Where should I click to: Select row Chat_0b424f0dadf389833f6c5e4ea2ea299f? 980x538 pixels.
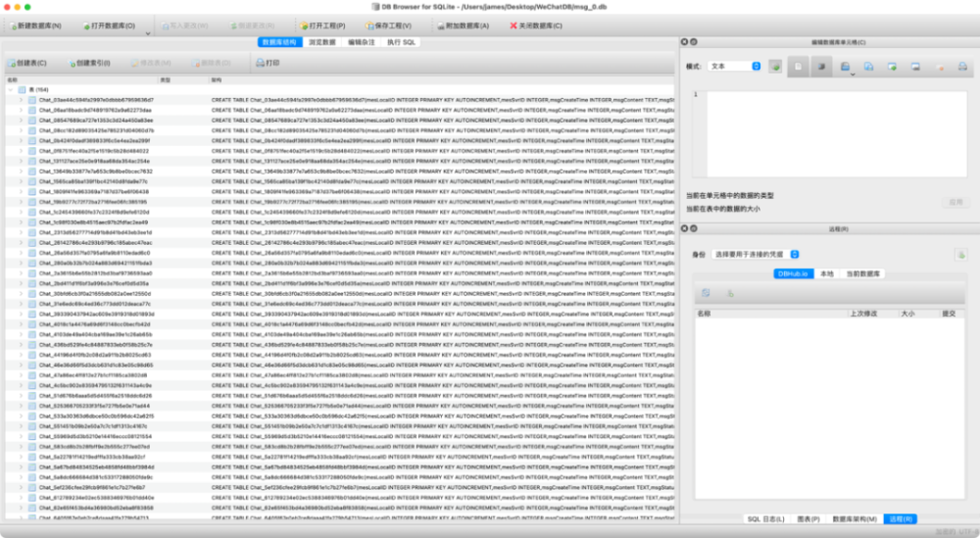[x=339, y=140]
